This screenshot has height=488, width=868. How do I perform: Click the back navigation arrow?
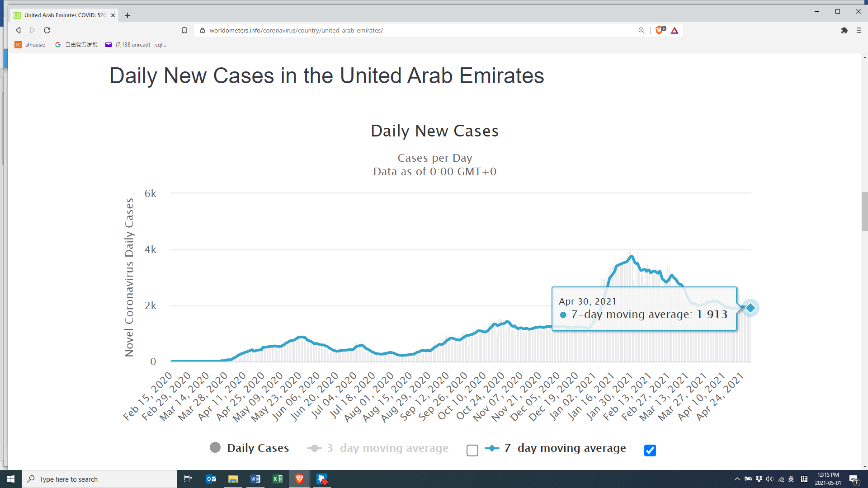(x=18, y=30)
